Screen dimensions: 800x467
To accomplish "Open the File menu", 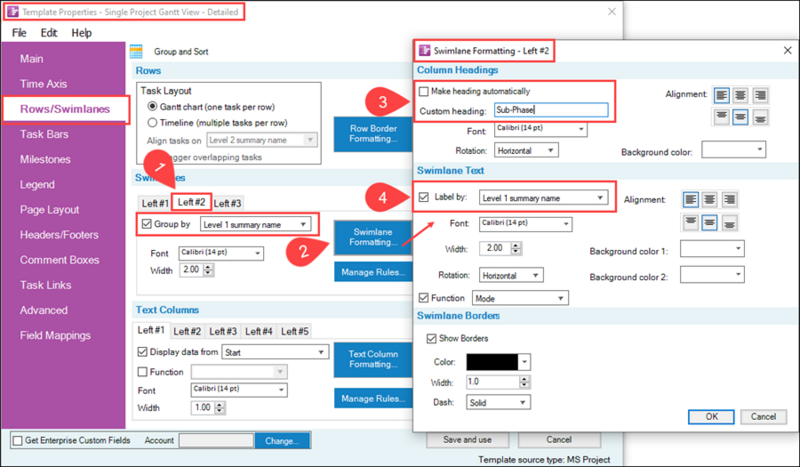I will pos(19,33).
